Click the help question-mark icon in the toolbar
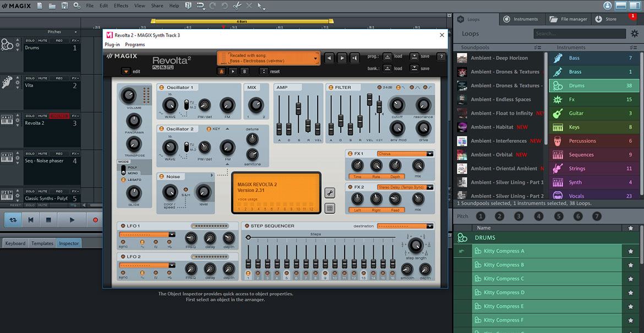This screenshot has height=333, width=644. 188,6
